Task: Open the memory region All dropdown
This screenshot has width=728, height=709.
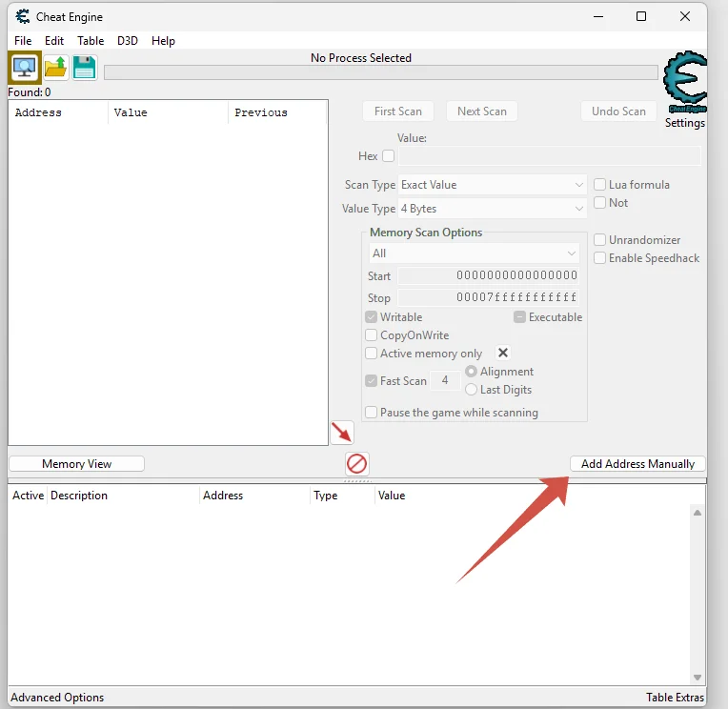Action: pos(475,253)
